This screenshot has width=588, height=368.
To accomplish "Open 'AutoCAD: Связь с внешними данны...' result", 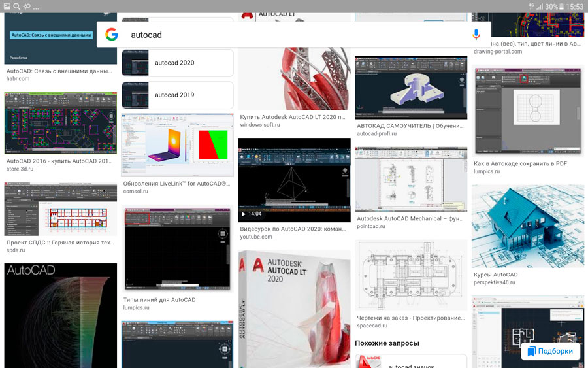I will tap(59, 71).
